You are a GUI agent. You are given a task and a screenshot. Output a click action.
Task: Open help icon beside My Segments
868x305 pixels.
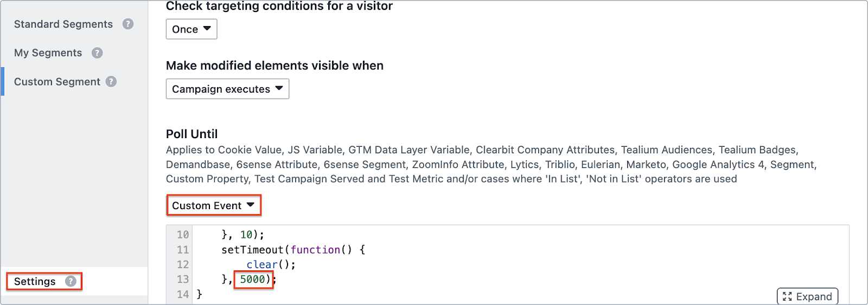pyautogui.click(x=97, y=53)
